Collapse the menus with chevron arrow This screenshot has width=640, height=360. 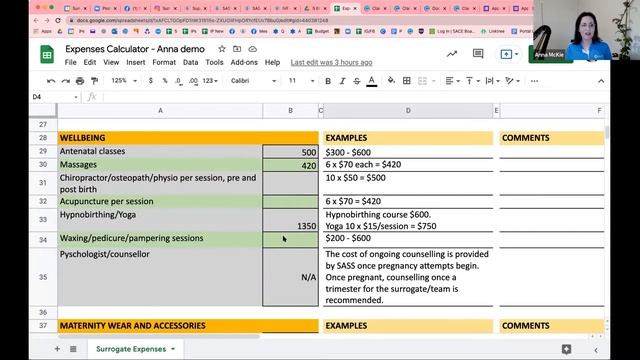(601, 81)
